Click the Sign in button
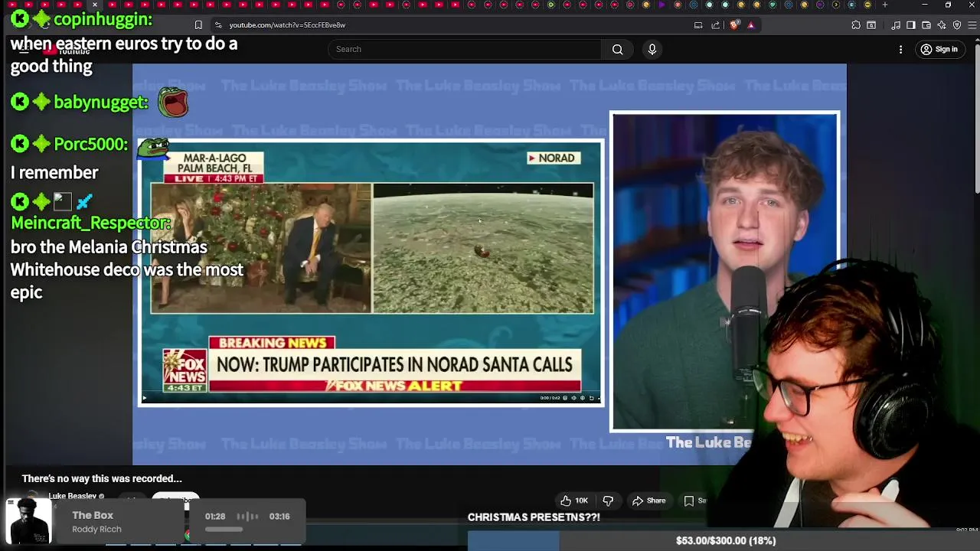Viewport: 980px width, 551px height. 939,49
